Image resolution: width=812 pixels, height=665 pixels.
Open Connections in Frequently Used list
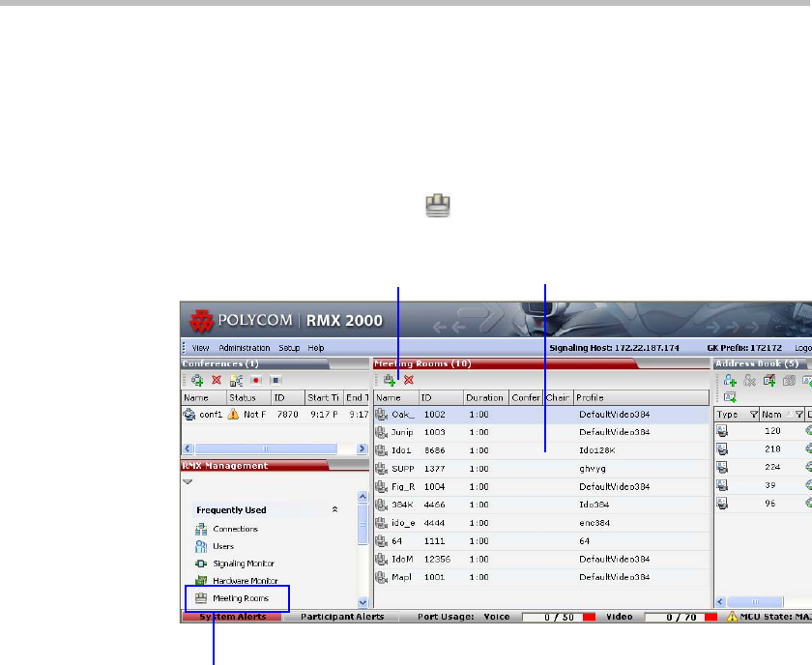click(235, 529)
